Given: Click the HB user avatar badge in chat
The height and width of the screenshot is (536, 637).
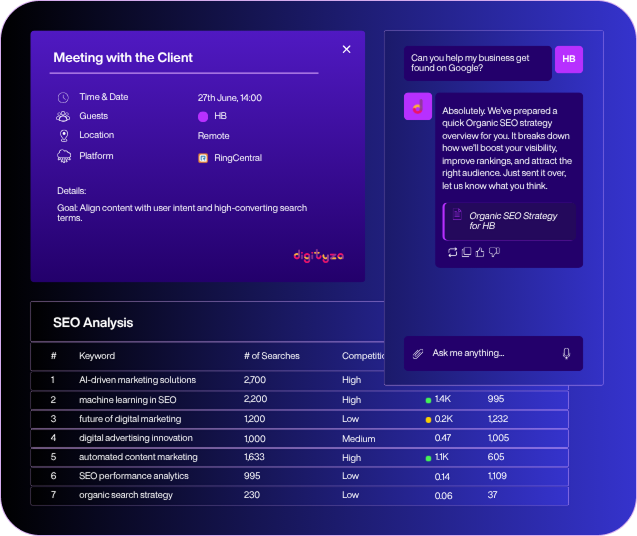Looking at the screenshot, I should (x=568, y=59).
